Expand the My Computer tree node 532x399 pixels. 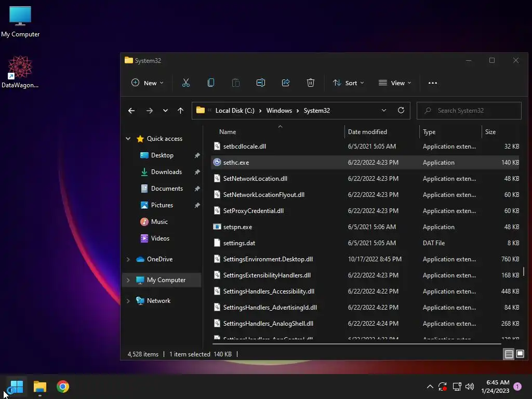[x=128, y=280]
